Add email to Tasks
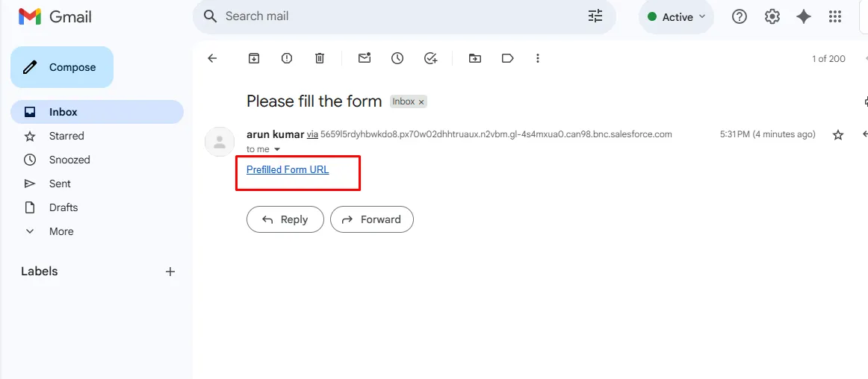Screen dimensions: 868x379 point(430,58)
